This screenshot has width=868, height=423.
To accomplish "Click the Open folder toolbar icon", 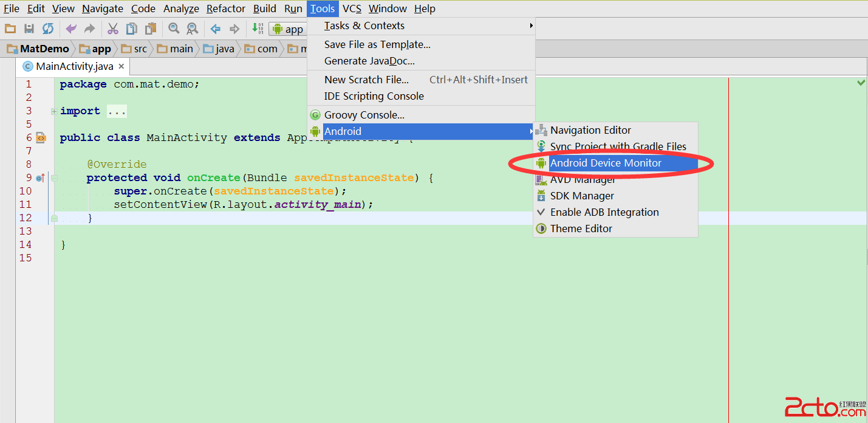I will (x=10, y=29).
